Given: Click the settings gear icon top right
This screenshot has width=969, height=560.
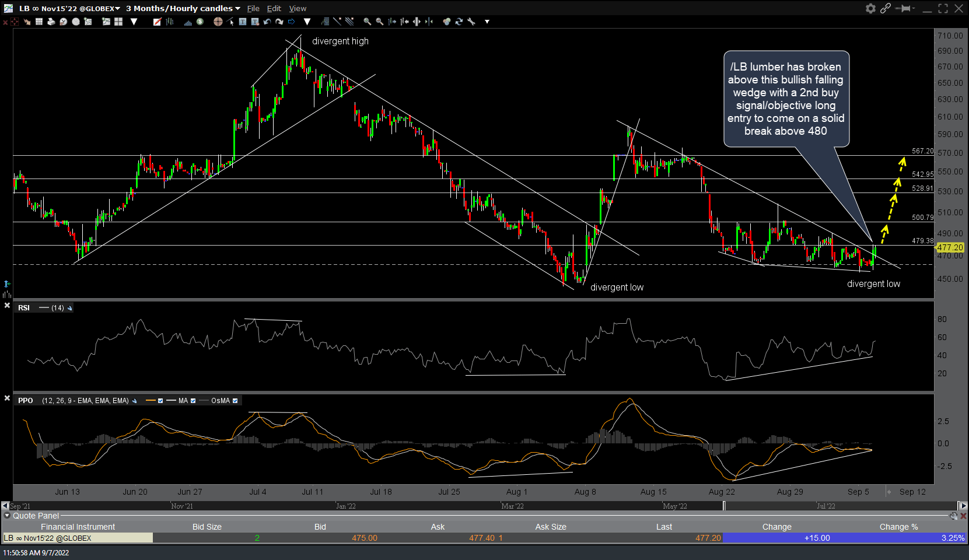Looking at the screenshot, I should (869, 9).
